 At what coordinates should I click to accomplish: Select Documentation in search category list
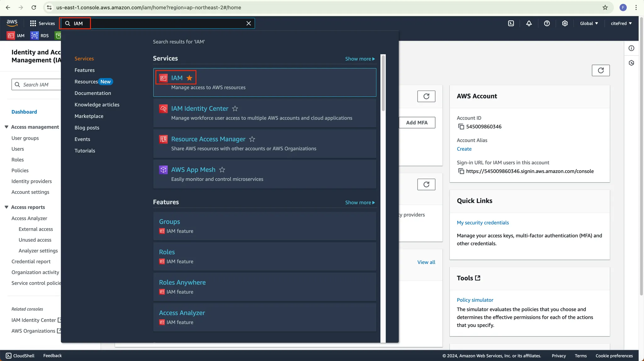click(92, 93)
